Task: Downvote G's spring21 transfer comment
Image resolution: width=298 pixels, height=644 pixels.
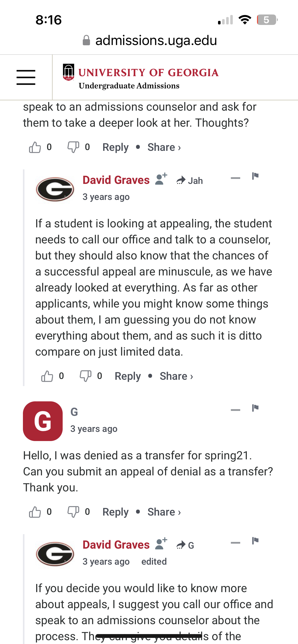Action: [73, 512]
